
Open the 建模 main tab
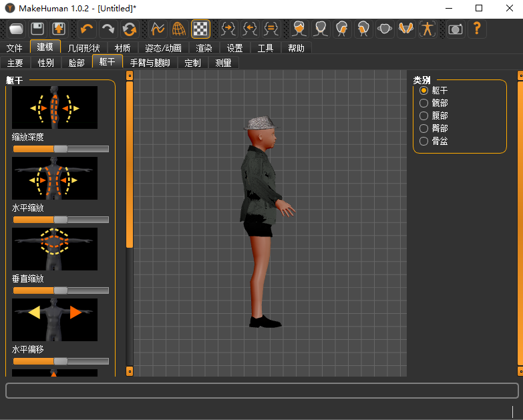click(x=45, y=47)
